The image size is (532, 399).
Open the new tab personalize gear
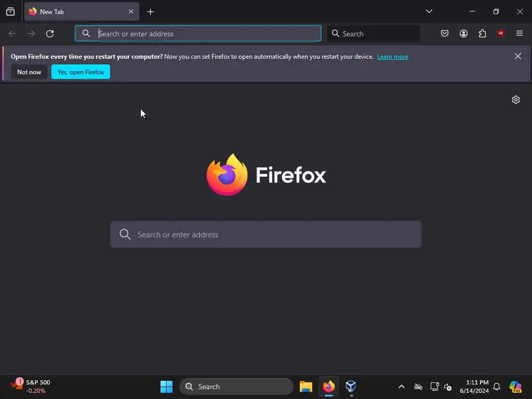[x=516, y=100]
